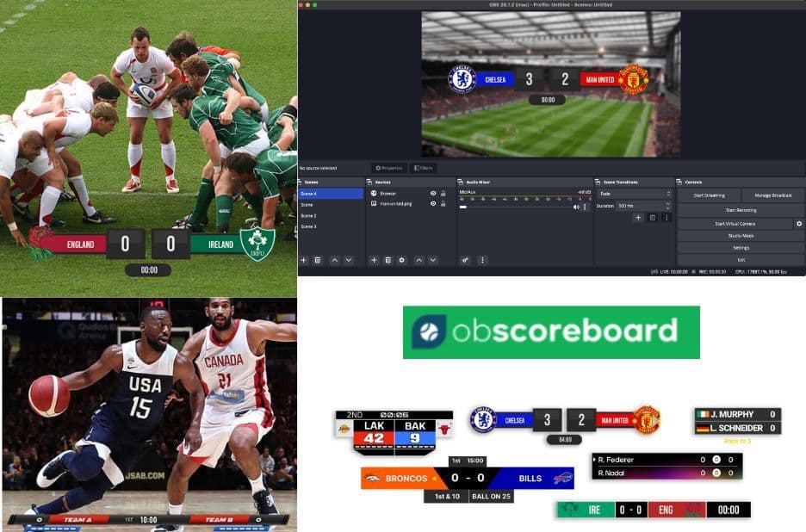Image resolution: width=806 pixels, height=532 pixels.
Task: Click the Scene Transitions dock float icon
Action: (598, 182)
